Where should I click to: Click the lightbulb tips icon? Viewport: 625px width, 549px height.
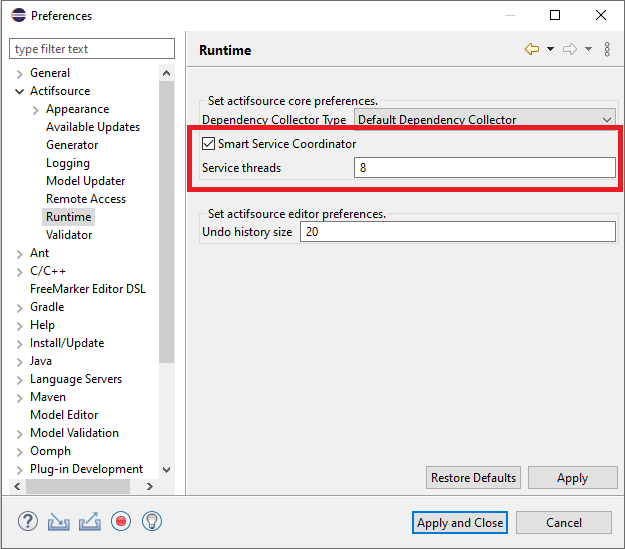coord(152,521)
